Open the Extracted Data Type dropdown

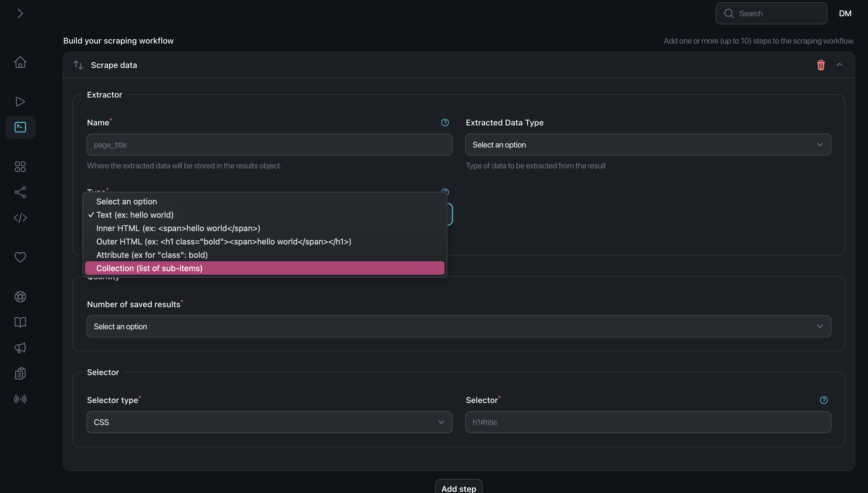tap(648, 145)
